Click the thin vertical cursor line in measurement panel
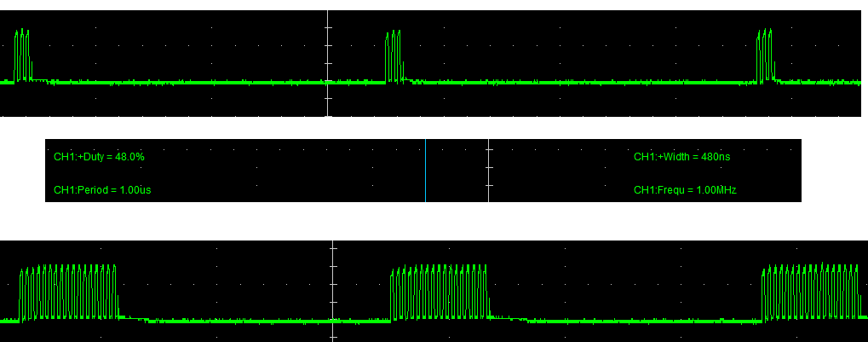This screenshot has width=868, height=342. tap(426, 171)
